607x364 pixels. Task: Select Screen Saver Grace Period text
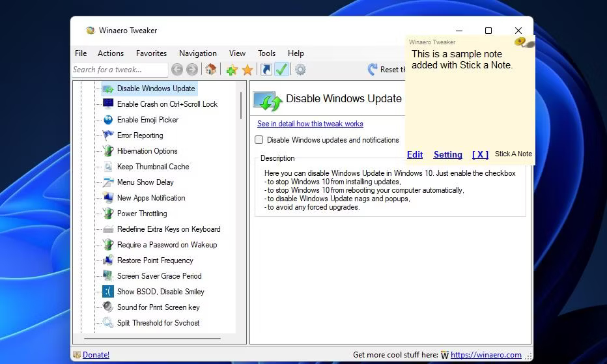159,276
